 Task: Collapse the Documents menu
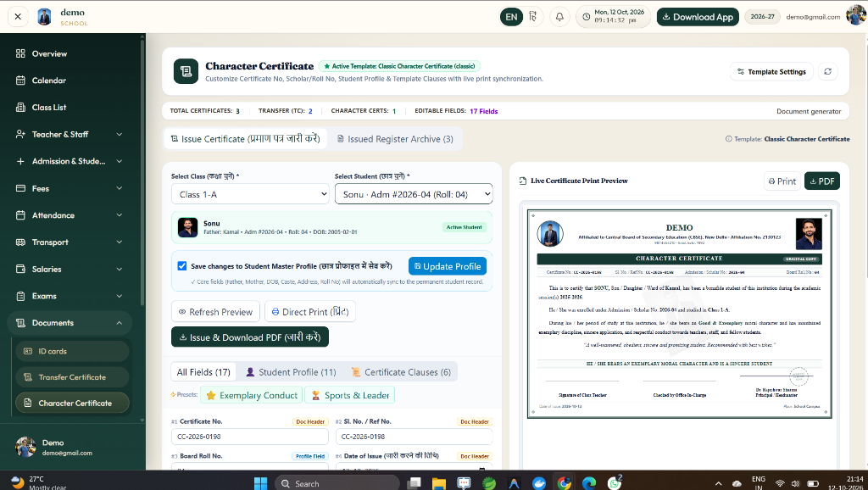click(x=119, y=323)
